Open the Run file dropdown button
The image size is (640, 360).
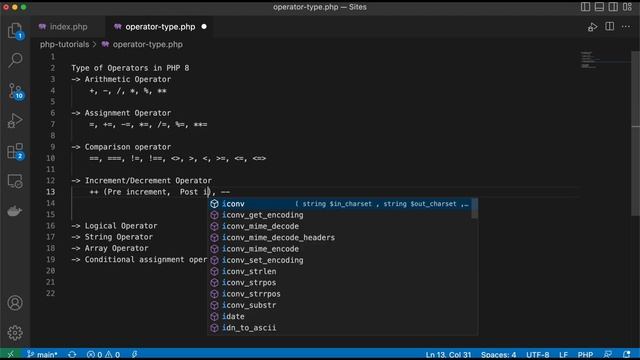coord(592,27)
